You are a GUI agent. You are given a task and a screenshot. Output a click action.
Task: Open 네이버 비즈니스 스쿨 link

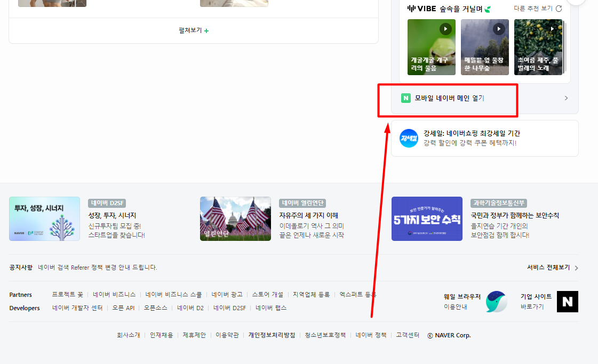(x=173, y=295)
